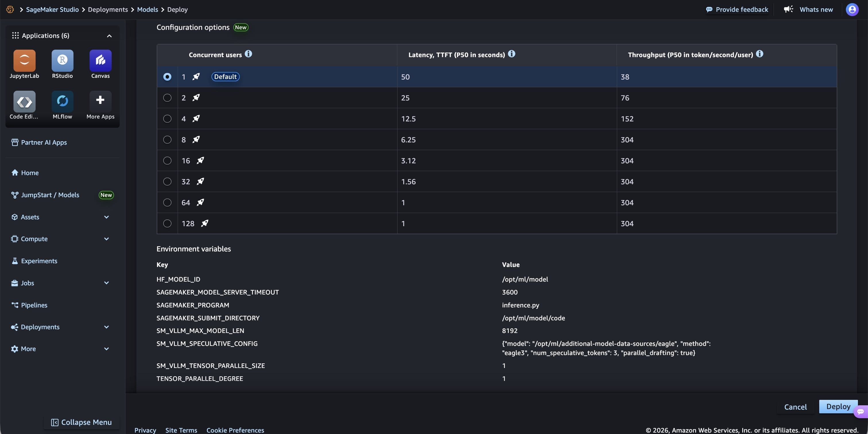The image size is (868, 434).
Task: Expand the Jobs menu chevron
Action: point(106,283)
